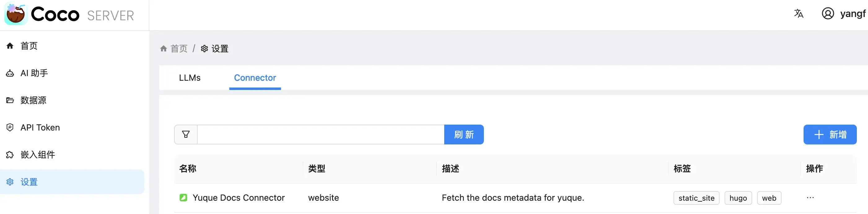Image resolution: width=868 pixels, height=214 pixels.
Task: Click the home icon in the breadcrumb
Action: pos(164,49)
